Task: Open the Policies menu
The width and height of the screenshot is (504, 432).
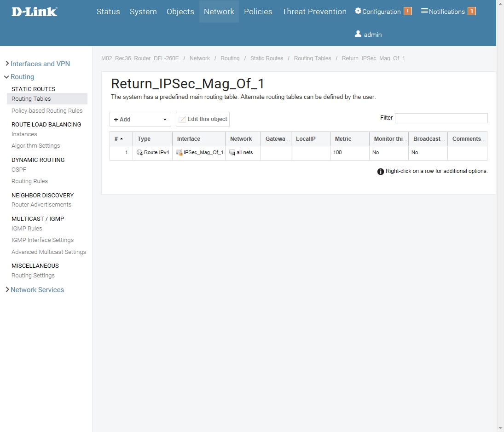Action: (258, 12)
